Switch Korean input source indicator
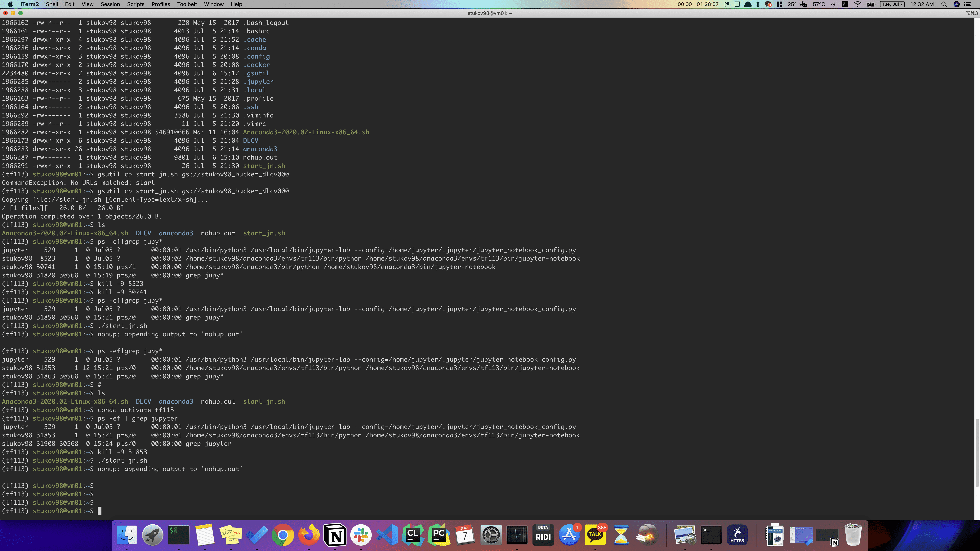980x551 pixels. coord(844,4)
